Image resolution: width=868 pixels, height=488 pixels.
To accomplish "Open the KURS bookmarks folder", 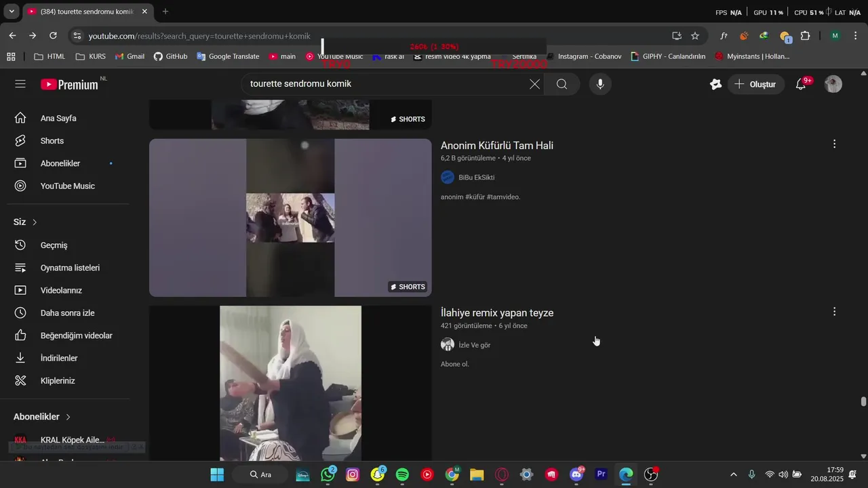I will [91, 56].
